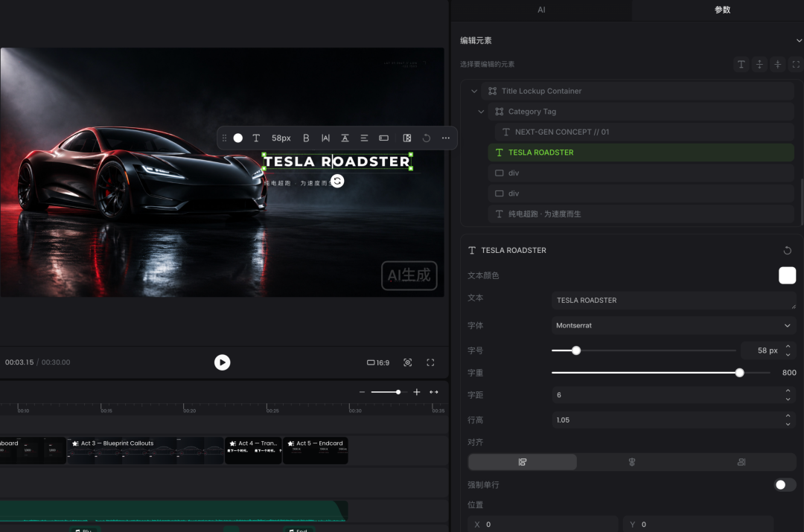Open the font type tool in floating toolbar

point(256,138)
